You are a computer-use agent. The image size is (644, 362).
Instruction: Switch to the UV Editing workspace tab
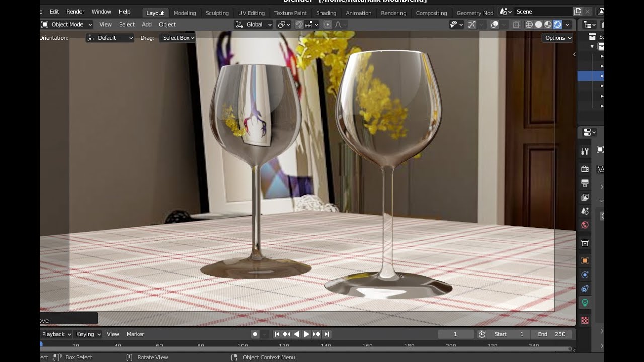[x=252, y=13]
